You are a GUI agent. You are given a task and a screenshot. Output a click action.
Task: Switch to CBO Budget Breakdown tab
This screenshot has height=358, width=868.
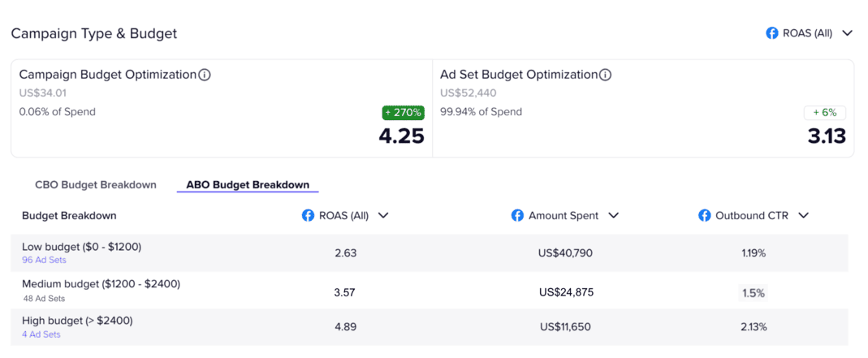tap(96, 185)
